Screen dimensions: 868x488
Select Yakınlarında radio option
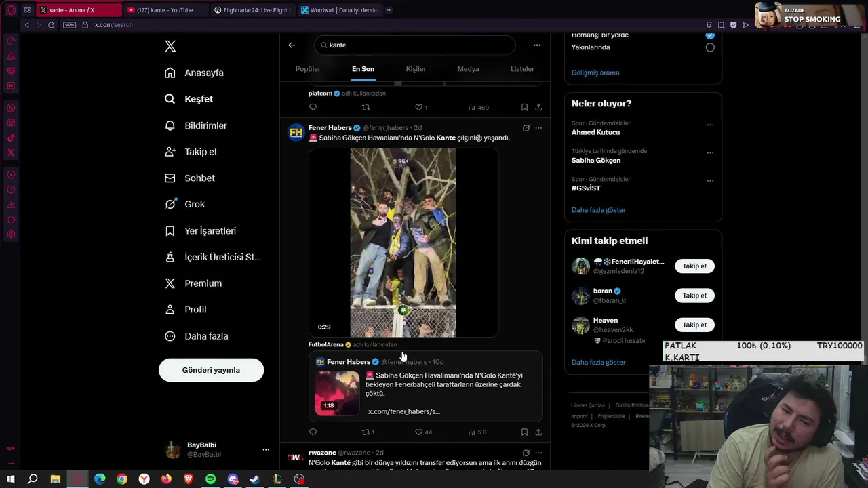click(x=710, y=47)
